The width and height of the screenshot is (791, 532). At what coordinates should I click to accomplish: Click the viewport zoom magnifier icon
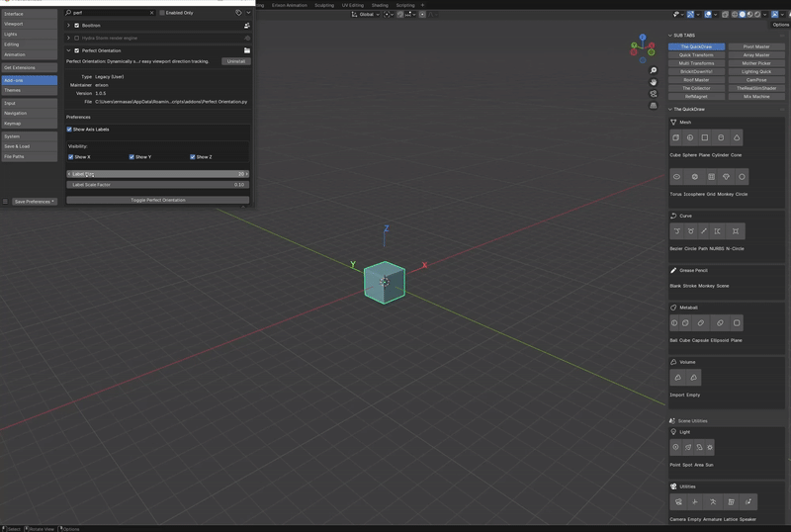click(x=654, y=70)
